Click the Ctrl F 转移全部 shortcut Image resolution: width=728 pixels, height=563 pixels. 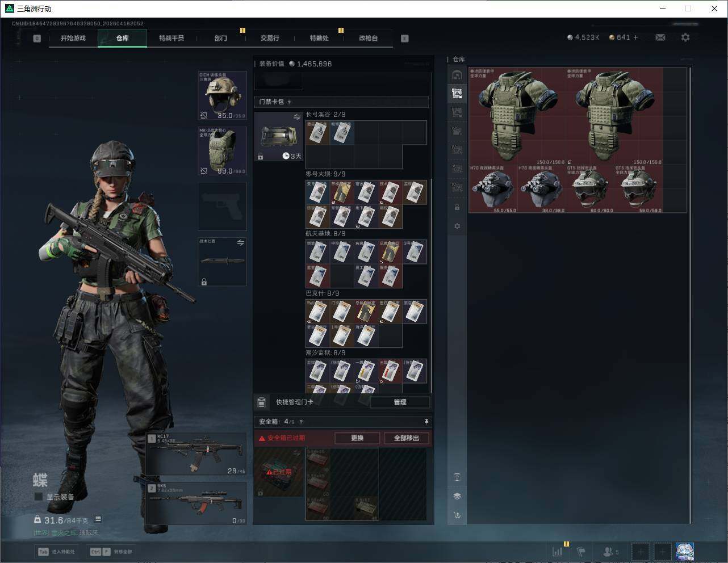[111, 552]
